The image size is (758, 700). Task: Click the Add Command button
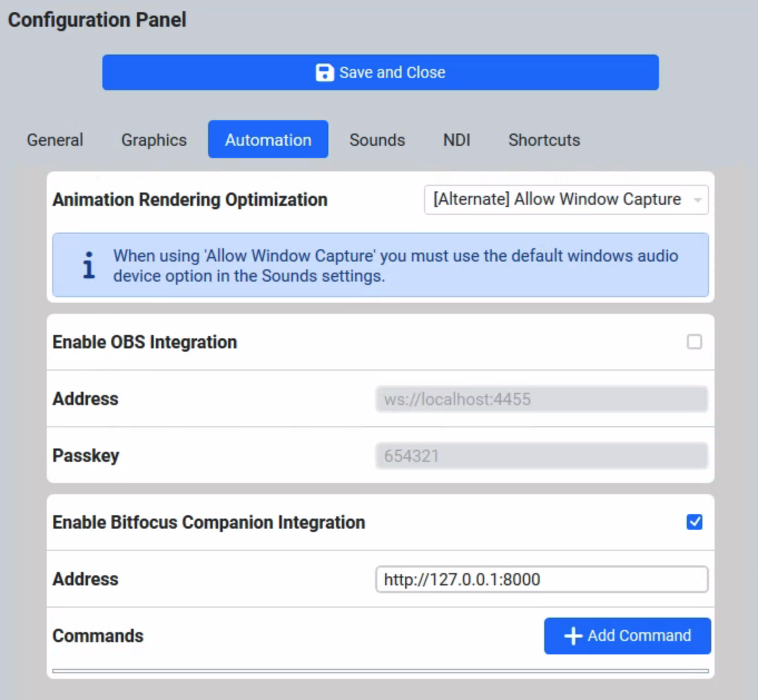628,636
